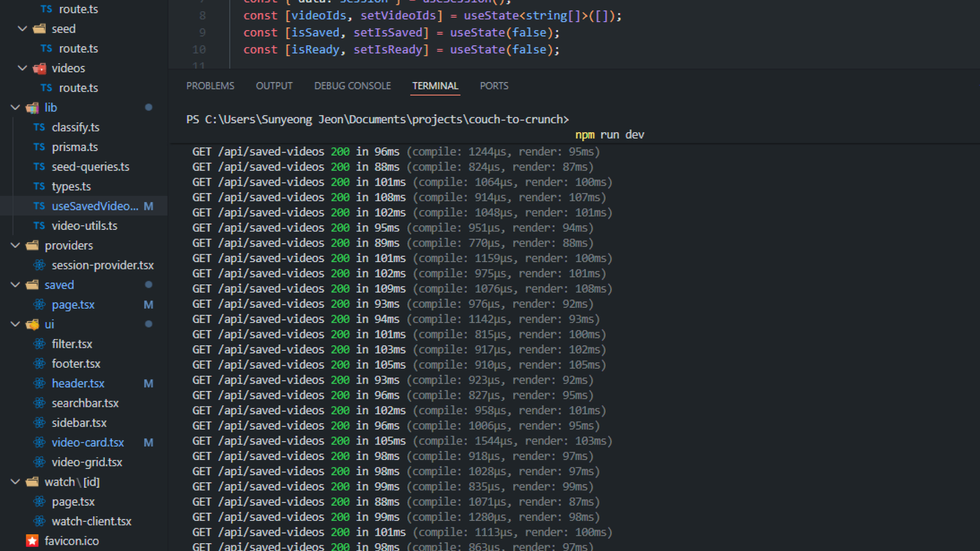Switch to the PROBLEMS tab
The width and height of the screenshot is (980, 551).
click(210, 86)
